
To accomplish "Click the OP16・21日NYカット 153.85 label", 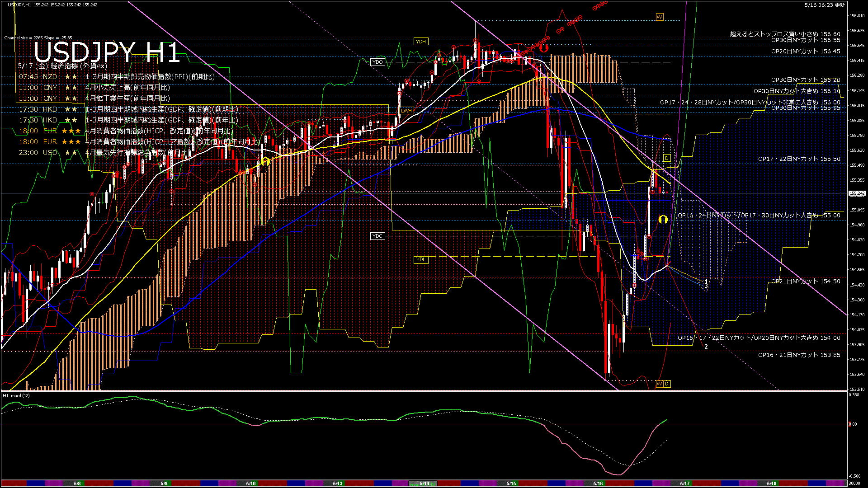I will 799,355.
